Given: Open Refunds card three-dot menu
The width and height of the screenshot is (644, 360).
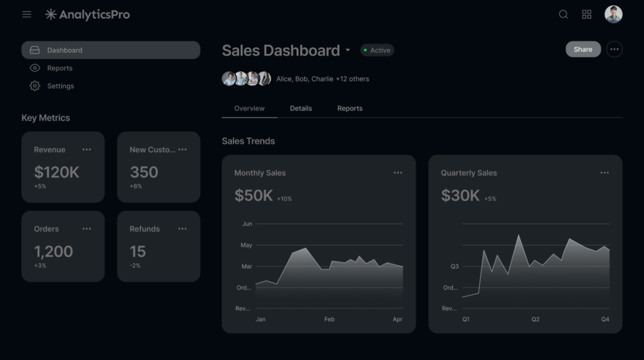Looking at the screenshot, I should pyautogui.click(x=182, y=229).
